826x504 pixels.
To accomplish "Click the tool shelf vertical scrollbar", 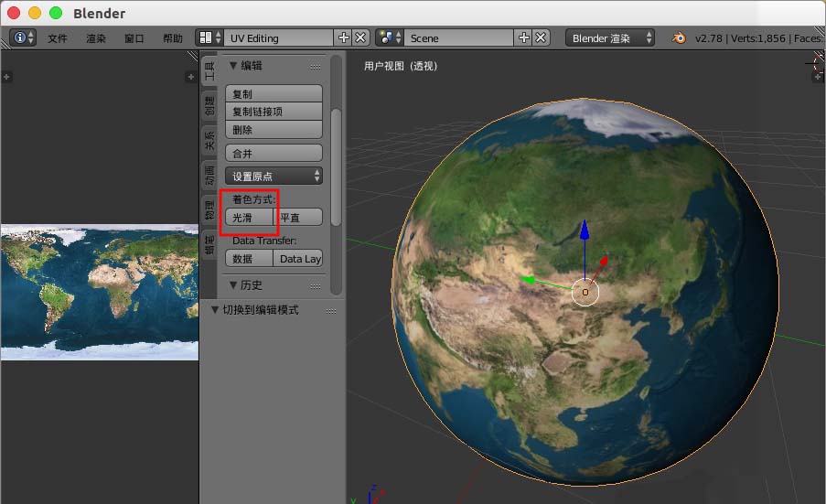I will click(x=336, y=167).
